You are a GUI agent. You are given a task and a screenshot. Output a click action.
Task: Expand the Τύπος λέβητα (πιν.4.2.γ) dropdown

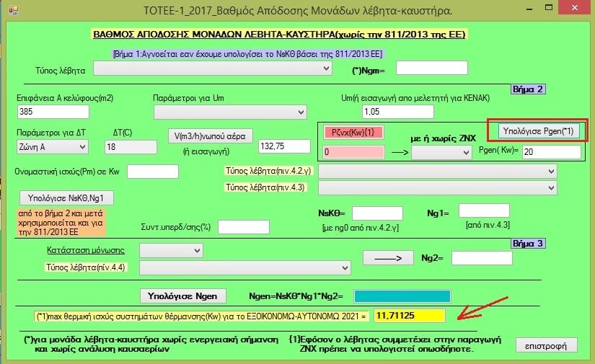click(x=437, y=172)
